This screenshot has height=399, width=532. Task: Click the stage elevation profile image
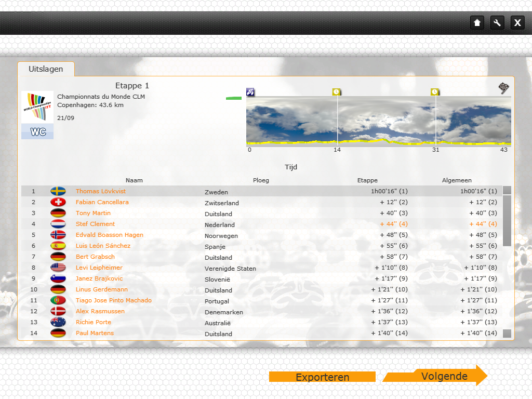pyautogui.click(x=378, y=121)
